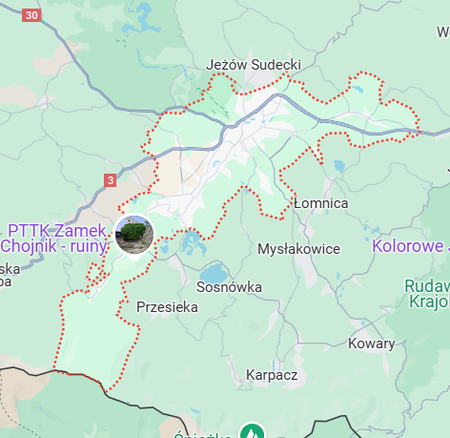
Task: Click the route 30 road shield
Action: point(32,15)
